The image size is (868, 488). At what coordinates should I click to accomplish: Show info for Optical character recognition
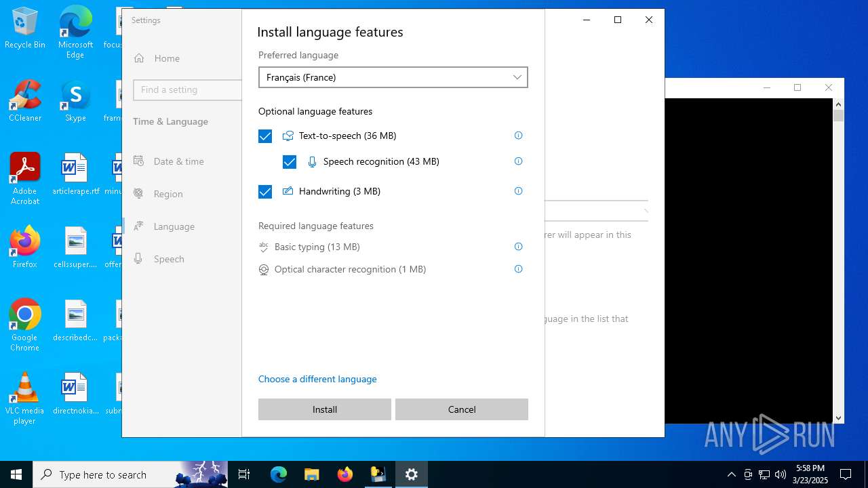(519, 269)
